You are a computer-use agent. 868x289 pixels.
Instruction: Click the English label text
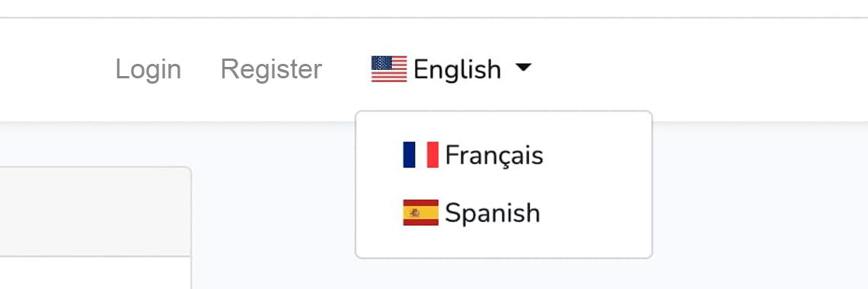(458, 70)
